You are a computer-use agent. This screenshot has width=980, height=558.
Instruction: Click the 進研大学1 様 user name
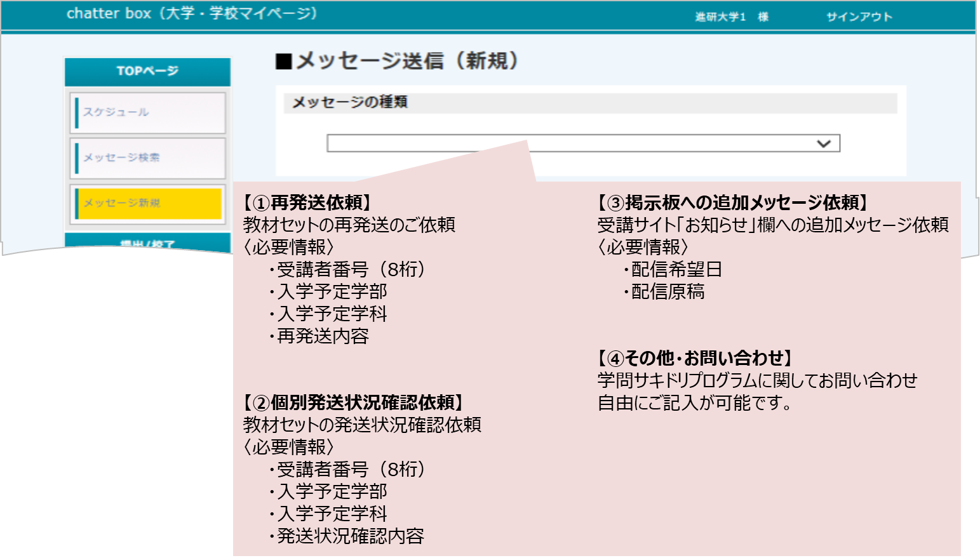(731, 17)
